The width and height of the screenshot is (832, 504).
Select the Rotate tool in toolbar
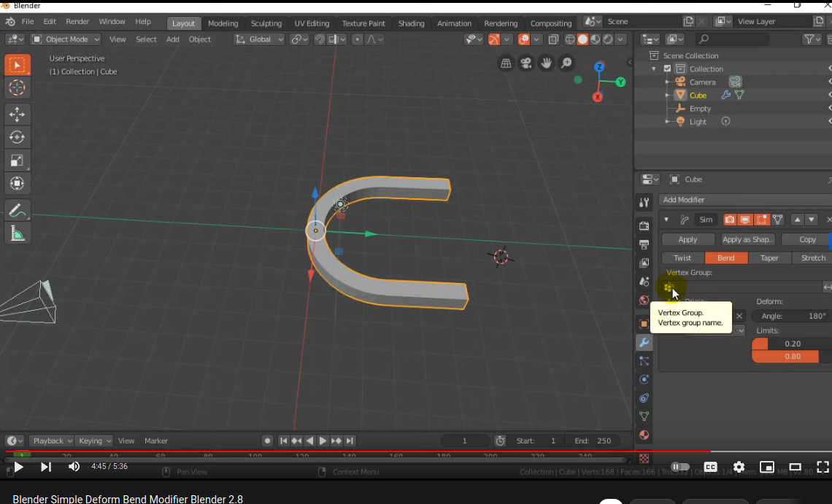(x=18, y=137)
